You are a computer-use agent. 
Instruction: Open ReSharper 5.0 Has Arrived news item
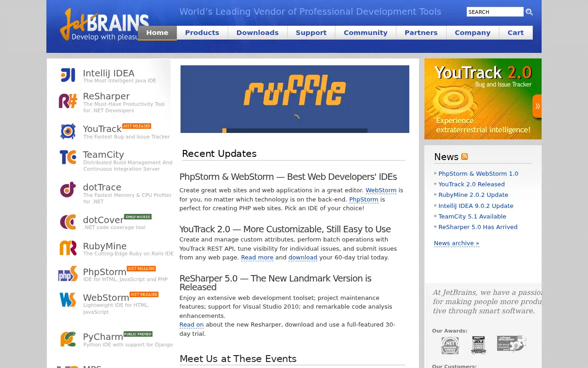(x=478, y=227)
